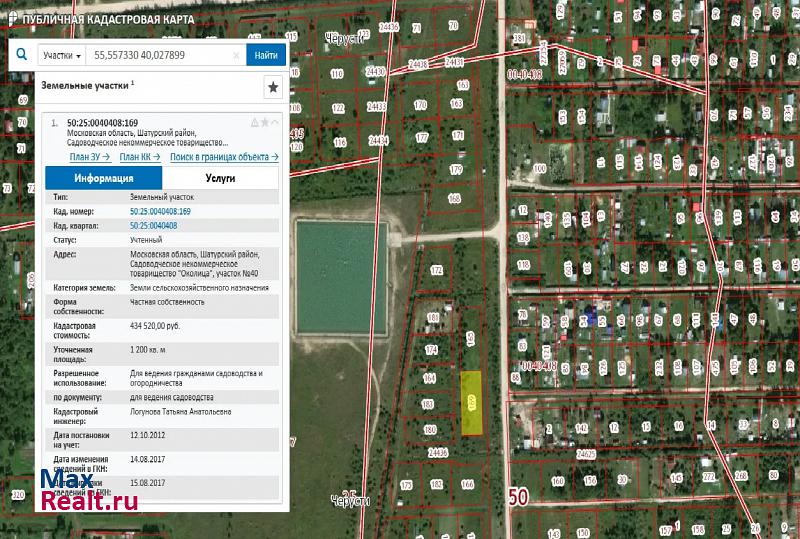Open favorites with the star button
The height and width of the screenshot is (539, 800).
pyautogui.click(x=273, y=88)
